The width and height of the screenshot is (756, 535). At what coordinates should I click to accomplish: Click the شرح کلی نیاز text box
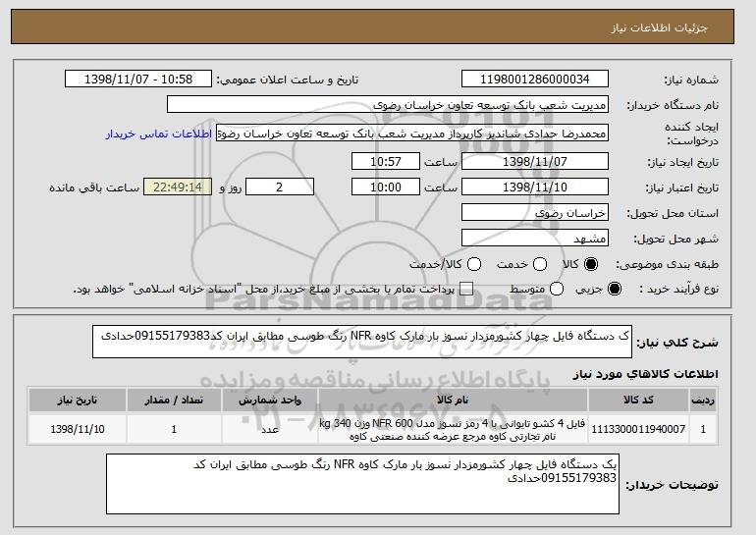(x=362, y=342)
